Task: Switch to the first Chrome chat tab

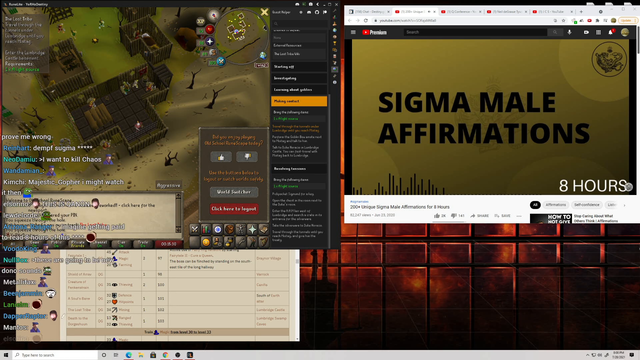Action: (x=369, y=11)
